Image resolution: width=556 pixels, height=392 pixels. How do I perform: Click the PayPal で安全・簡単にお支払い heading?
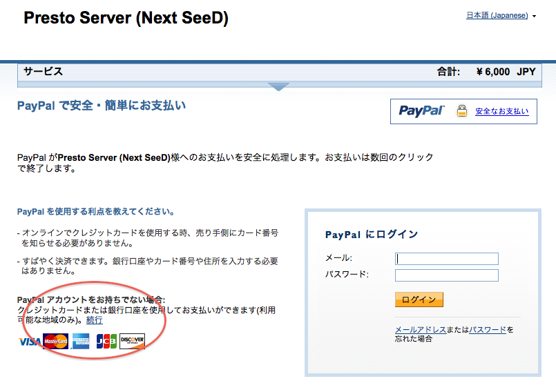click(102, 106)
